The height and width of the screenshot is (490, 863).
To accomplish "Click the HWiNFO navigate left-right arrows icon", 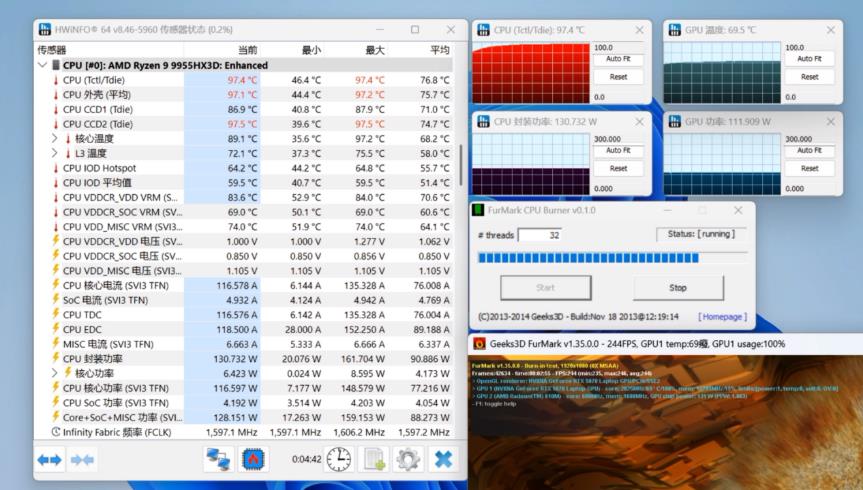I will (x=50, y=459).
